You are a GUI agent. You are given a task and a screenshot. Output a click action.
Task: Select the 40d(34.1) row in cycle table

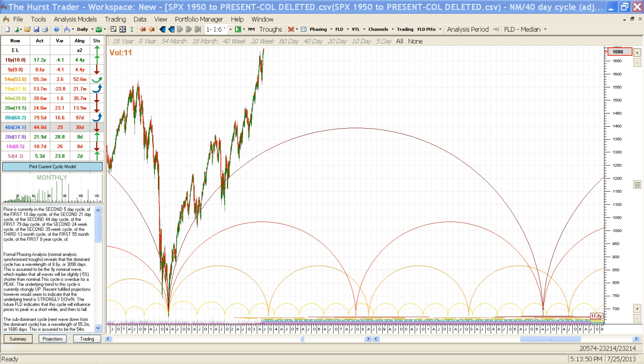[x=15, y=127]
